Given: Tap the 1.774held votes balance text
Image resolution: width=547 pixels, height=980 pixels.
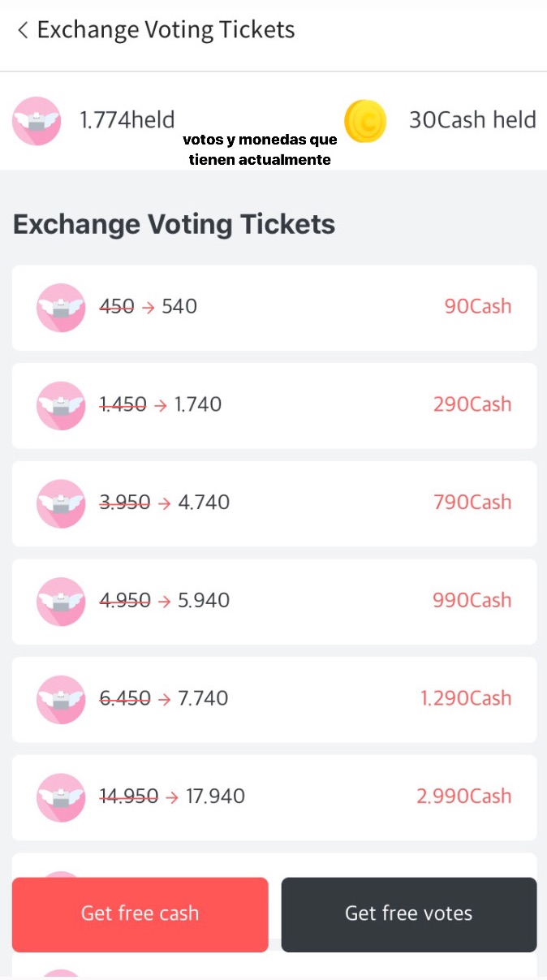Looking at the screenshot, I should [x=127, y=120].
